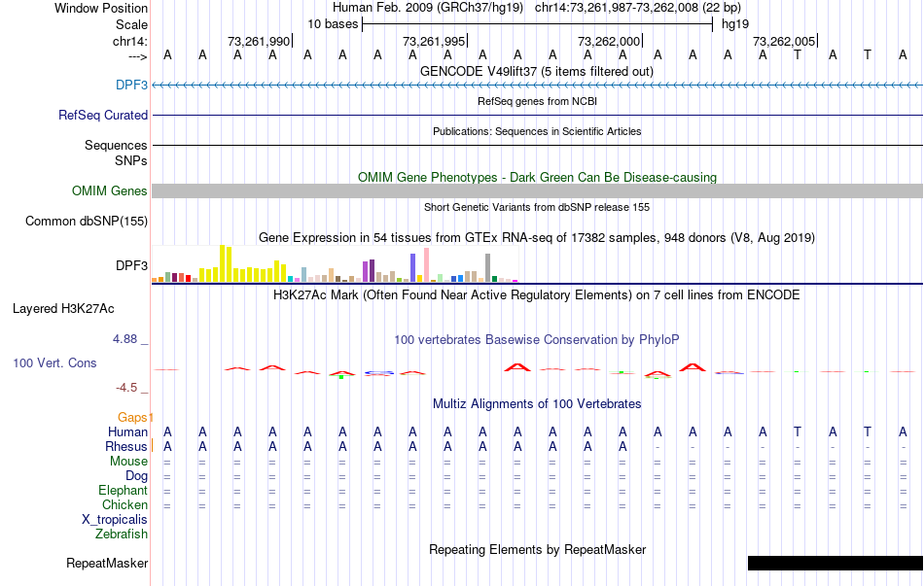924x586 pixels.
Task: Click the Window Position track label
Action: coord(101,8)
